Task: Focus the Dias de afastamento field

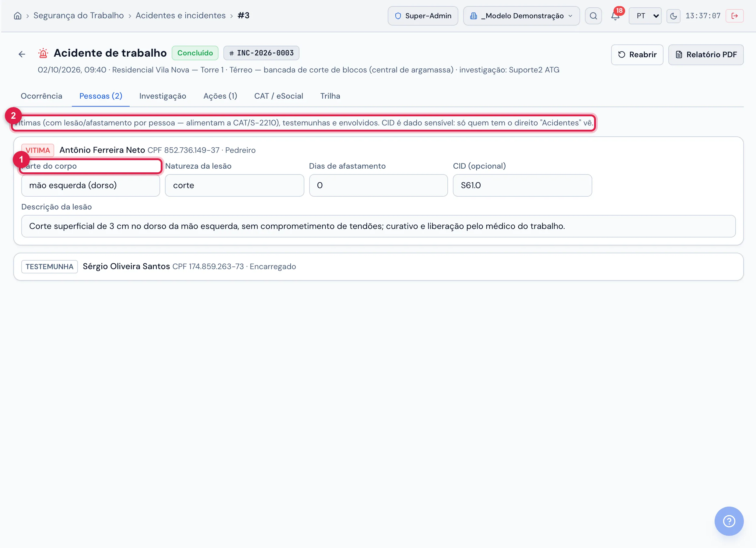Action: pyautogui.click(x=378, y=185)
